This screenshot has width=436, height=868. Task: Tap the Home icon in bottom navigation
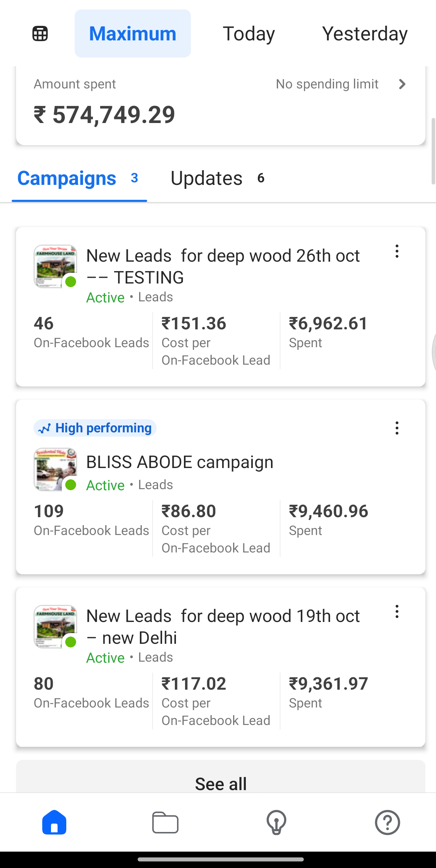click(x=54, y=822)
